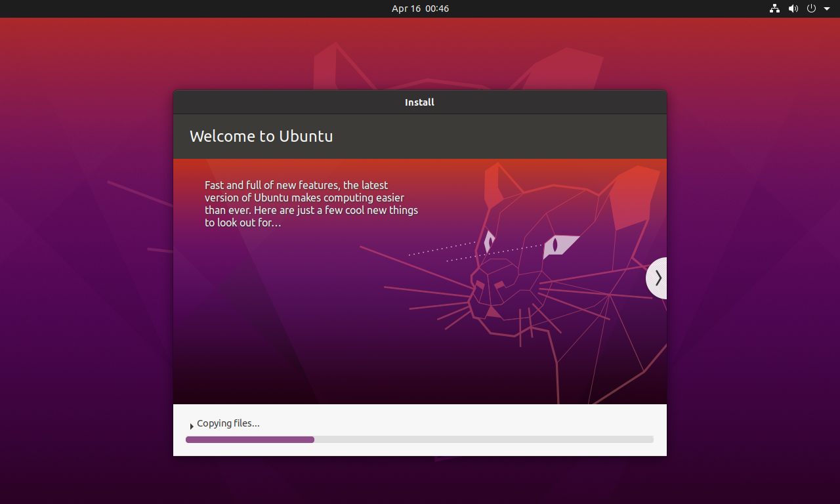
Task: Click the volume speaker icon
Action: pos(793,9)
